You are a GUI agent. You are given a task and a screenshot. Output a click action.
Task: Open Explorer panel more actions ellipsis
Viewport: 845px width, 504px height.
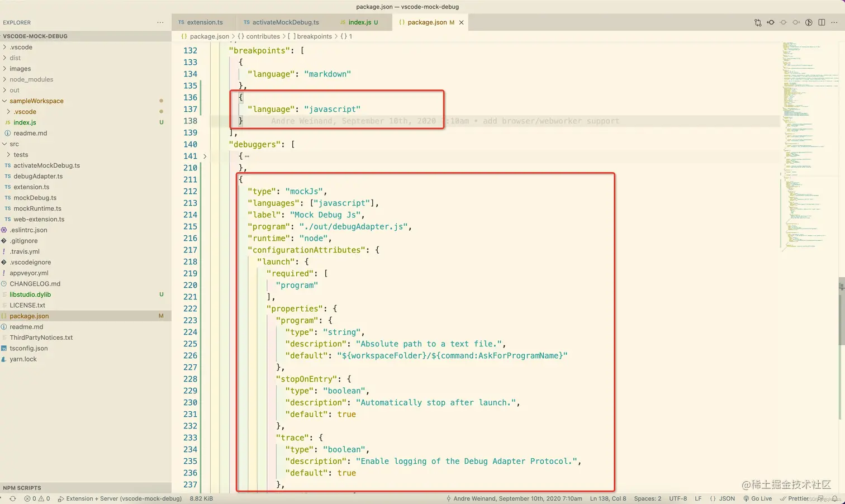click(160, 22)
